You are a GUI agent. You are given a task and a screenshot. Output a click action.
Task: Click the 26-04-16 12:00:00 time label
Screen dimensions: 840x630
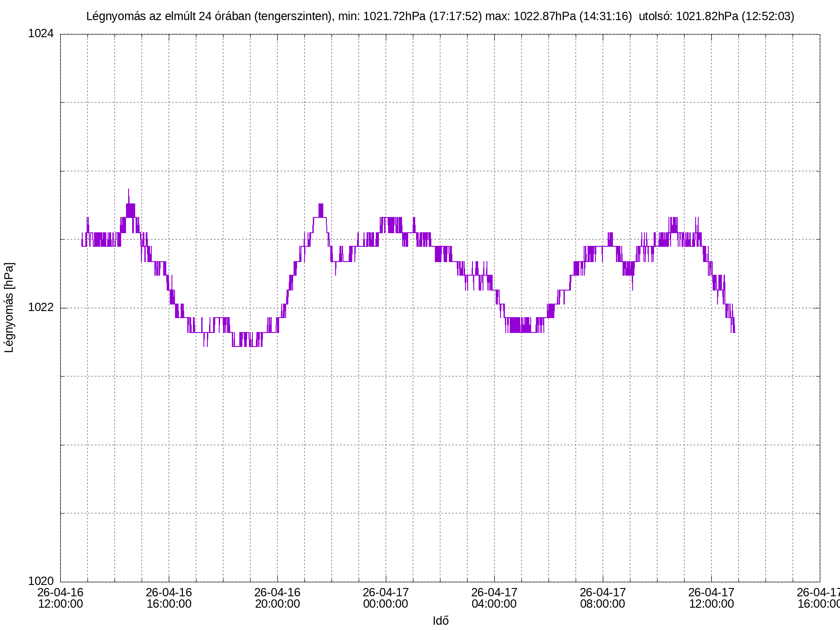point(60,598)
